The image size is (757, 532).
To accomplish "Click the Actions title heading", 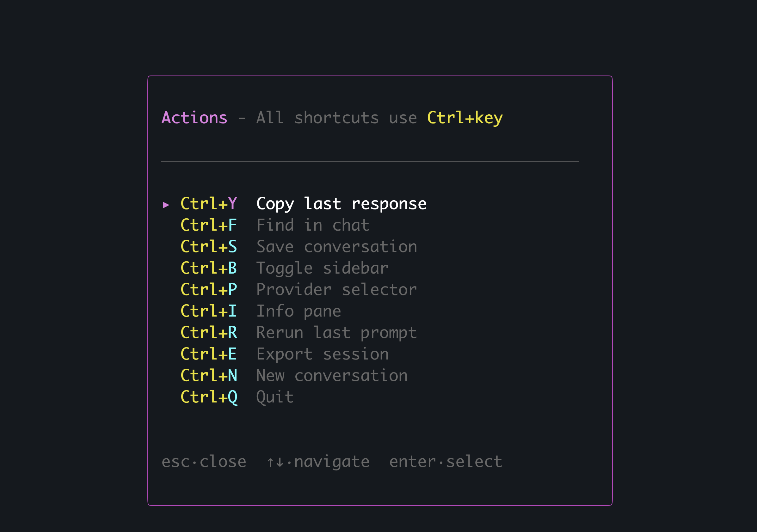I will click(194, 118).
